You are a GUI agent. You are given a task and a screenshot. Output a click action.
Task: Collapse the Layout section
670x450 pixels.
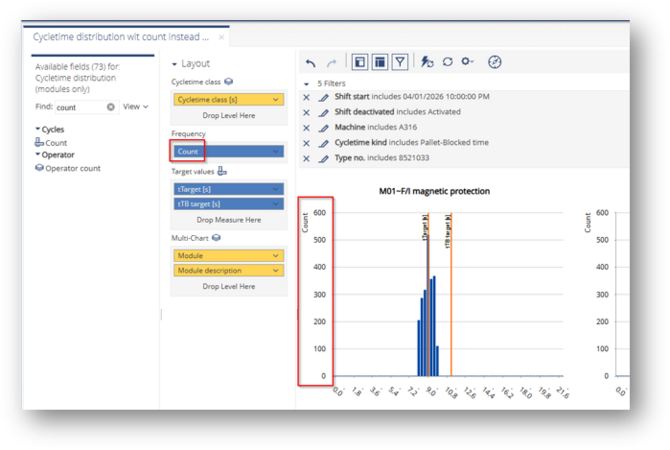[x=174, y=64]
